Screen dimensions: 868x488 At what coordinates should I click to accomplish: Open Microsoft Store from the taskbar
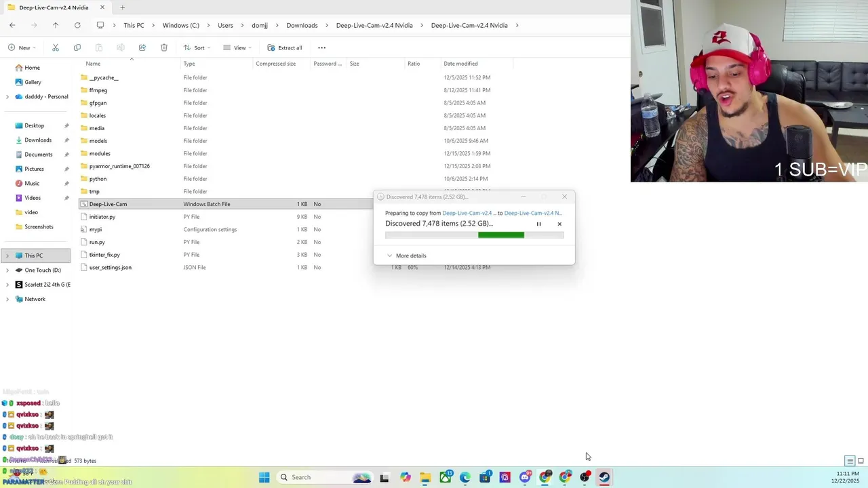click(485, 477)
